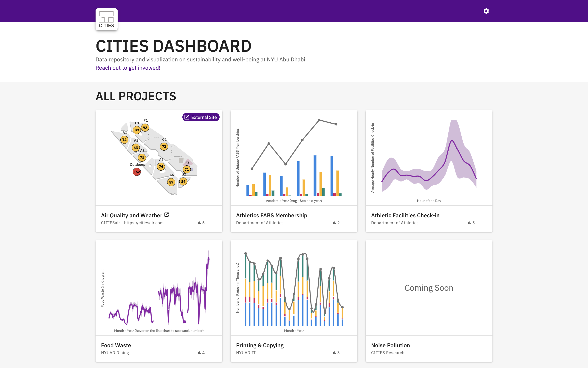Click the hourly check-in area chart thumbnail
Image resolution: width=588 pixels, height=368 pixels.
(x=429, y=158)
